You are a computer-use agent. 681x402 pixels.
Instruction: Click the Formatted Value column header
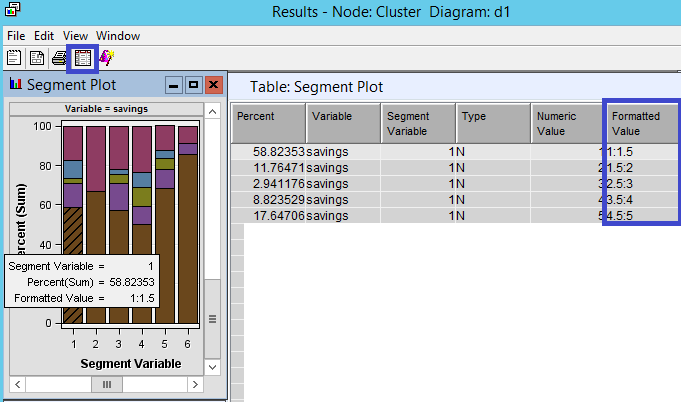[643, 123]
